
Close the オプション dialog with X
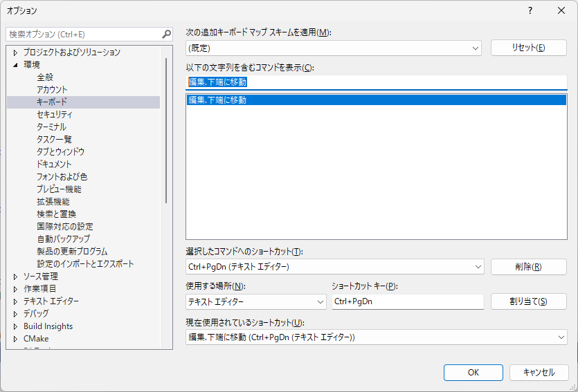point(561,10)
